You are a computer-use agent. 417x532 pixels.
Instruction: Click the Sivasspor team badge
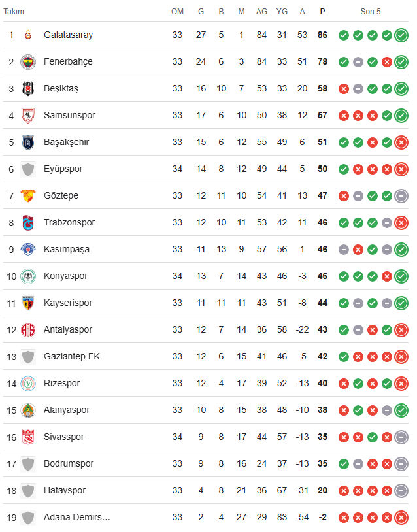click(28, 437)
